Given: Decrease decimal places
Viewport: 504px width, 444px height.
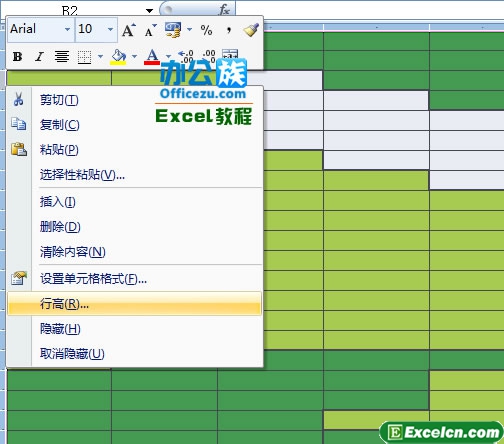Looking at the screenshot, I should 209,56.
